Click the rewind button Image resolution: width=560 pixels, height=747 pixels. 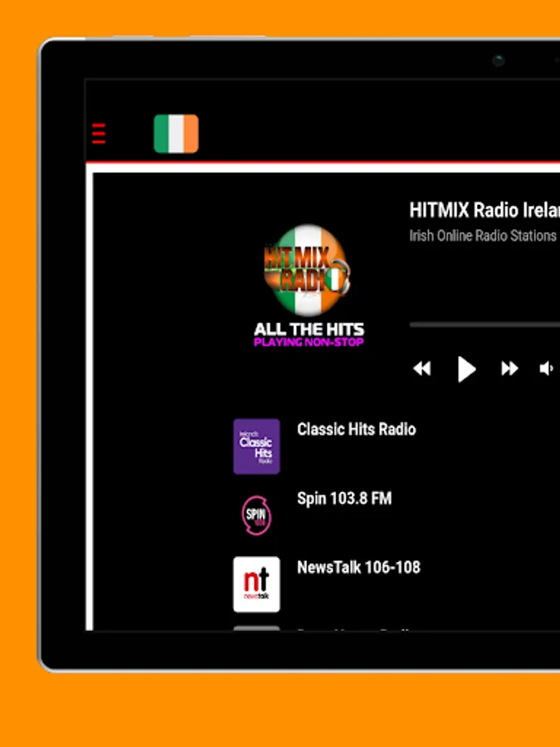(422, 369)
